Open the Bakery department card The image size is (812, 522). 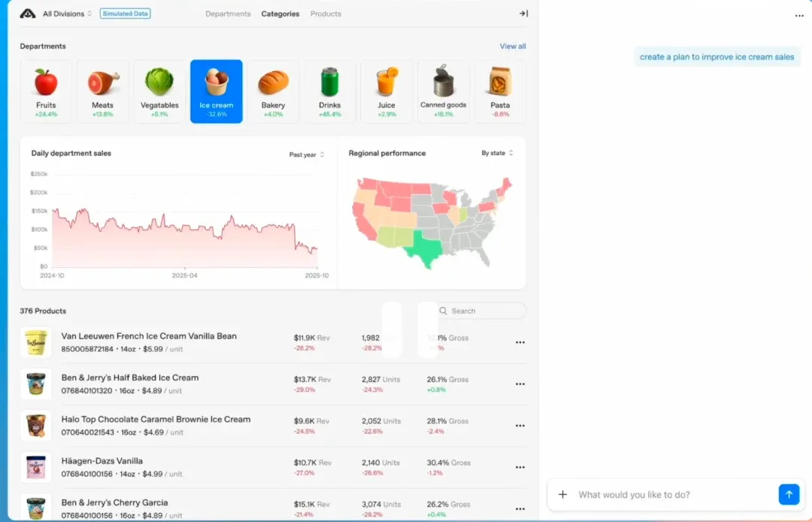click(273, 91)
